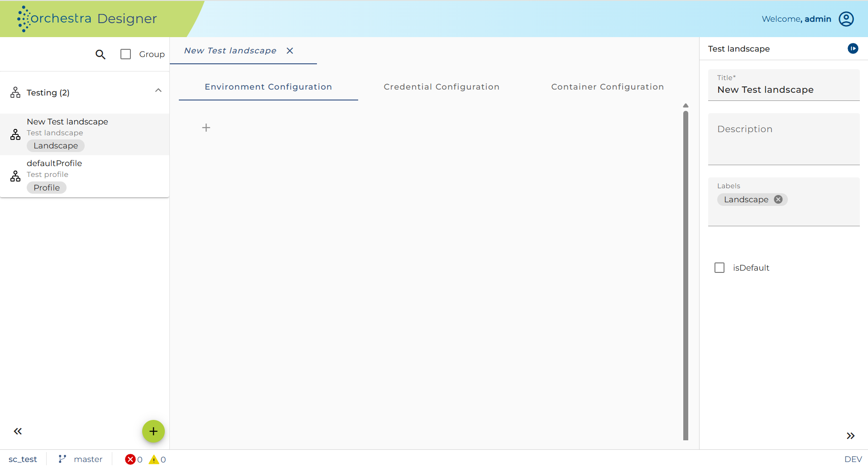The image size is (868, 467).
Task: Switch to Container Configuration tab
Action: point(607,87)
